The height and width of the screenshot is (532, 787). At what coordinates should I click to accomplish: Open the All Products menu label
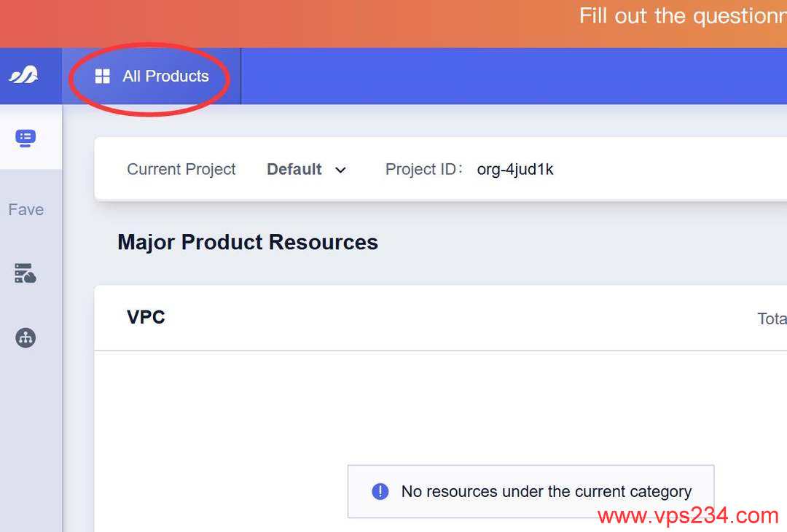tap(165, 77)
